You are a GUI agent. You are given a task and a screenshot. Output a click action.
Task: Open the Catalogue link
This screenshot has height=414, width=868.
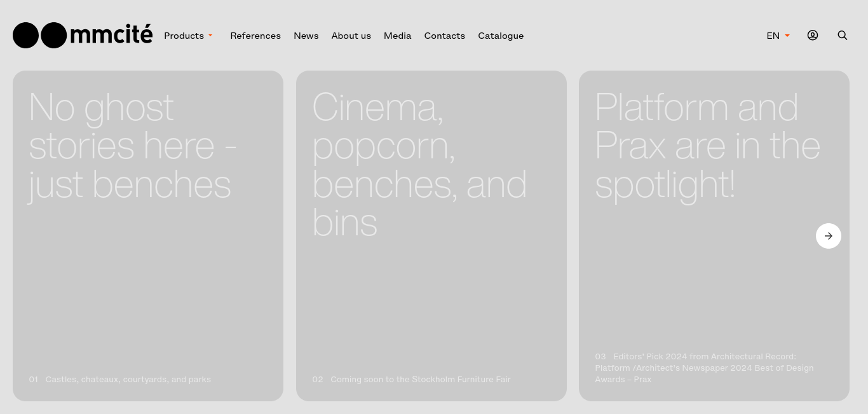(x=501, y=36)
